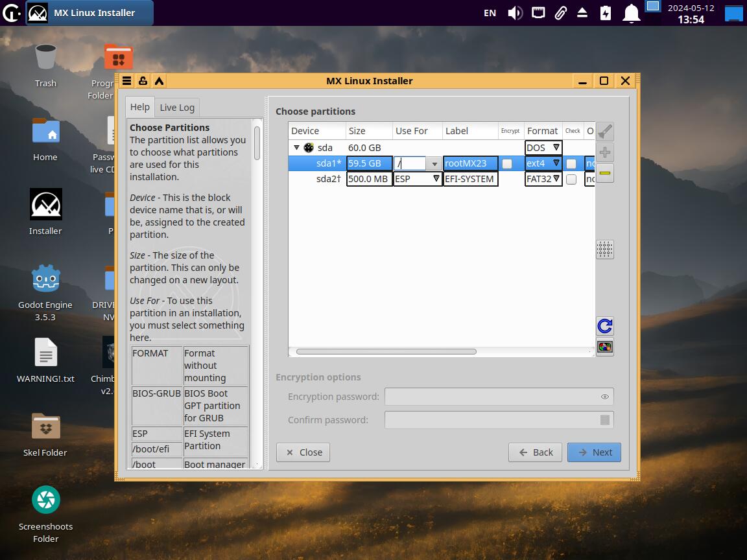Click the Format column header
Screen dimensions: 747x560
tap(543, 131)
